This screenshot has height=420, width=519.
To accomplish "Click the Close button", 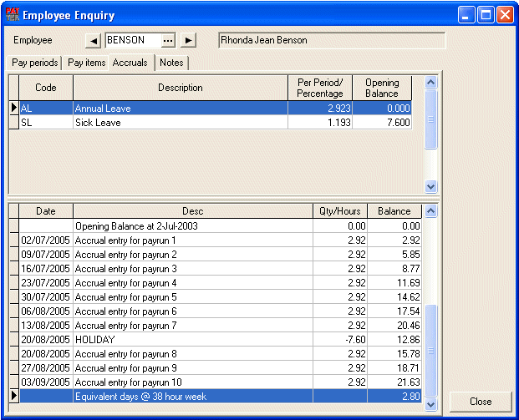I will click(x=481, y=402).
